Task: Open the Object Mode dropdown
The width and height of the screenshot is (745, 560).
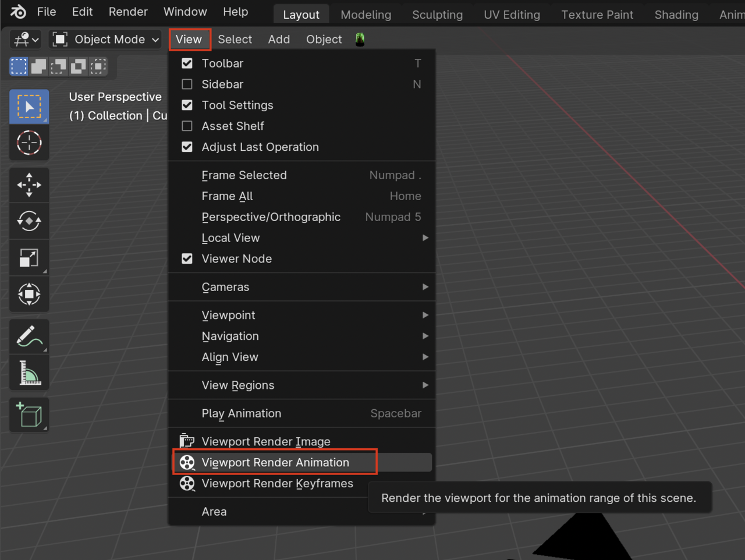Action: tap(105, 39)
